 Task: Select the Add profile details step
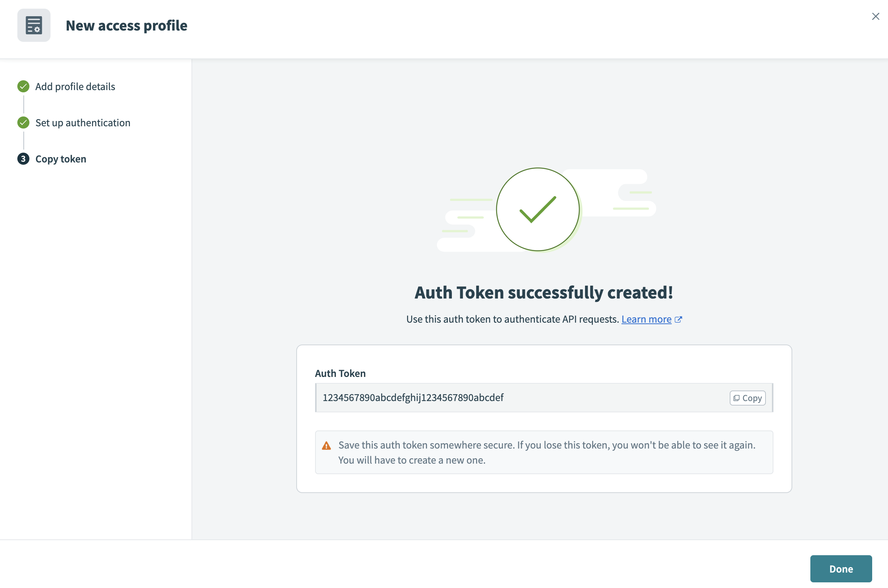[x=75, y=86]
